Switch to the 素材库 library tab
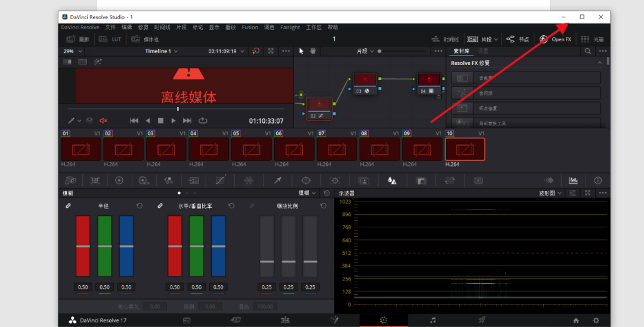The width and height of the screenshot is (644, 327). pyautogui.click(x=461, y=51)
